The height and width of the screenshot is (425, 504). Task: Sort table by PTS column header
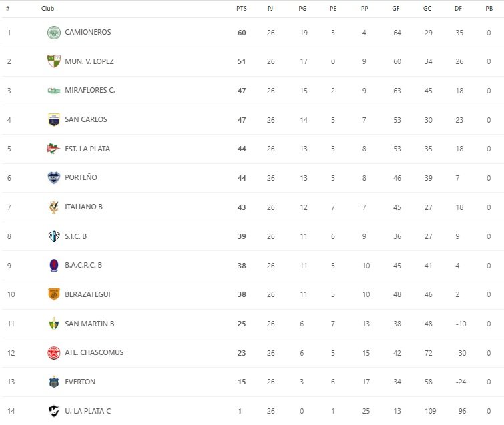(241, 9)
